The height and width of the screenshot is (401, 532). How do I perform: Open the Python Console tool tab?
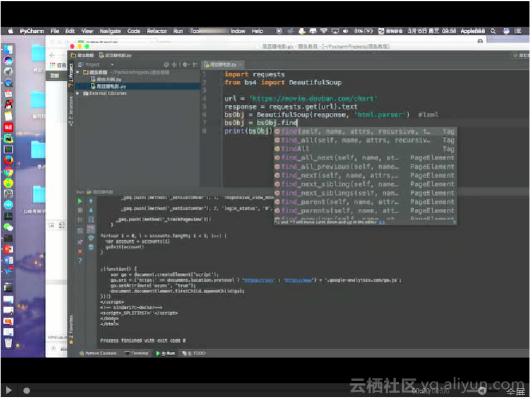(98, 354)
